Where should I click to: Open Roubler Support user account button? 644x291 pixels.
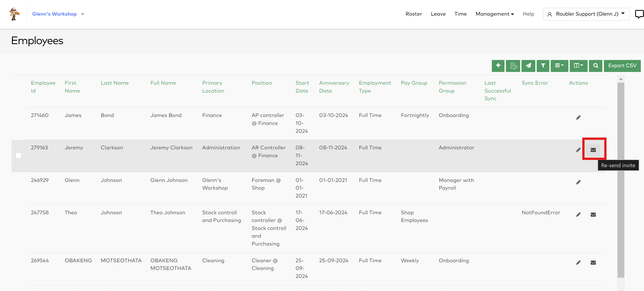(586, 14)
